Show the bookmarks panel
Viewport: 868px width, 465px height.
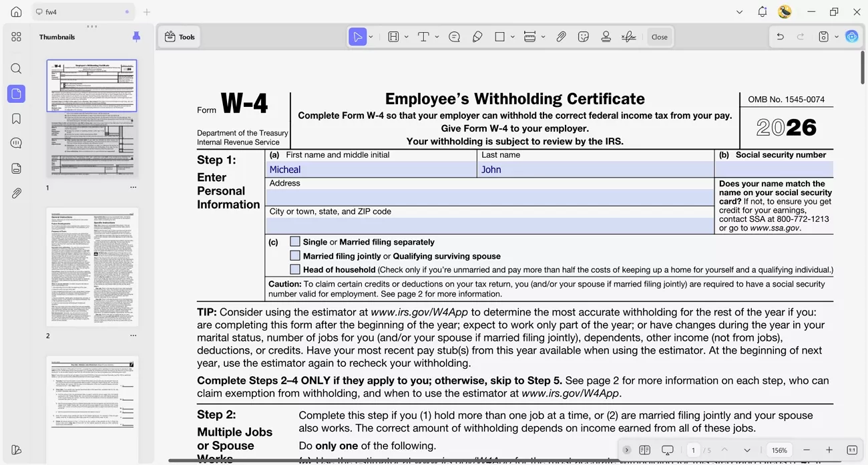click(x=16, y=118)
